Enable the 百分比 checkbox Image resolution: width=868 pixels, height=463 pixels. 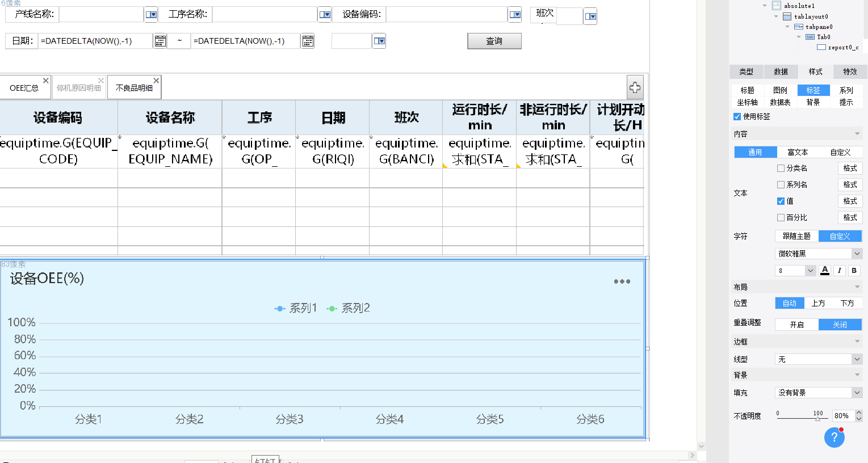(x=781, y=217)
